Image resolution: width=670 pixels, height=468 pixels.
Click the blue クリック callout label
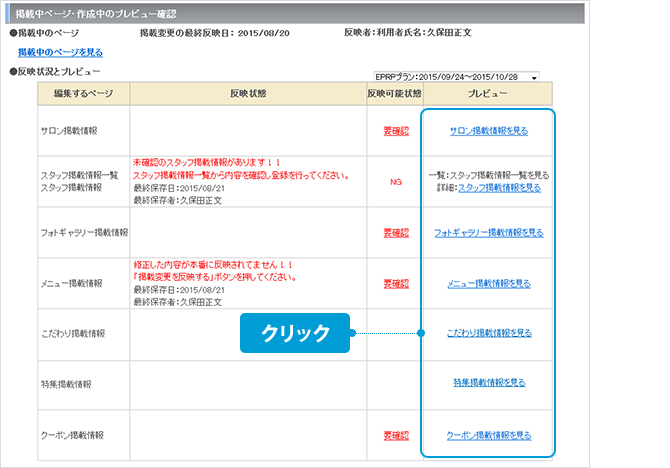pyautogui.click(x=295, y=333)
